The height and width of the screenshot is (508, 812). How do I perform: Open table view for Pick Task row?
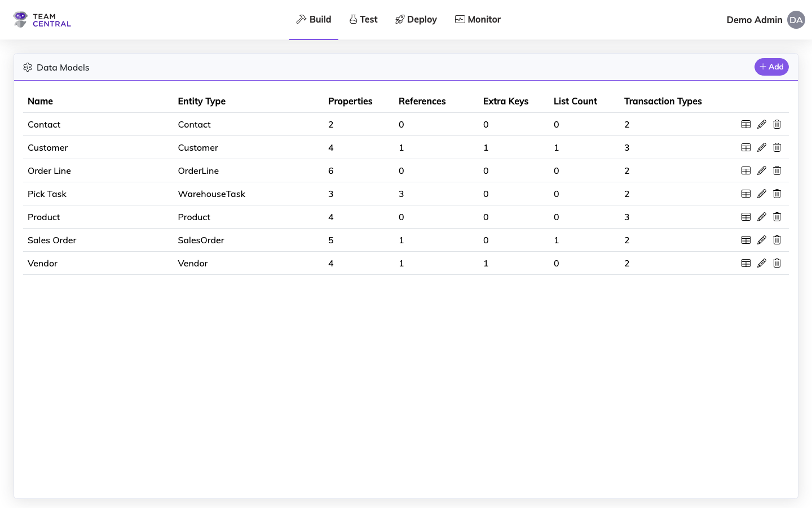pos(746,194)
